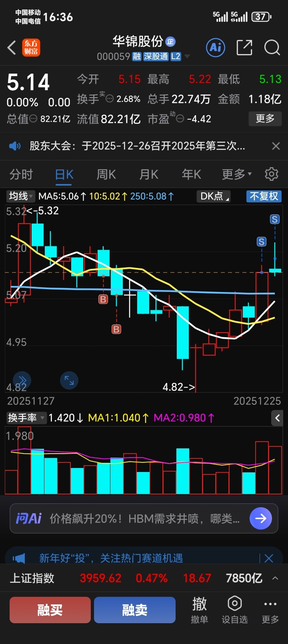The height and width of the screenshot is (644, 288).
Task: Open the 换手率 sub-indicator dropdown
Action: pyautogui.click(x=26, y=418)
